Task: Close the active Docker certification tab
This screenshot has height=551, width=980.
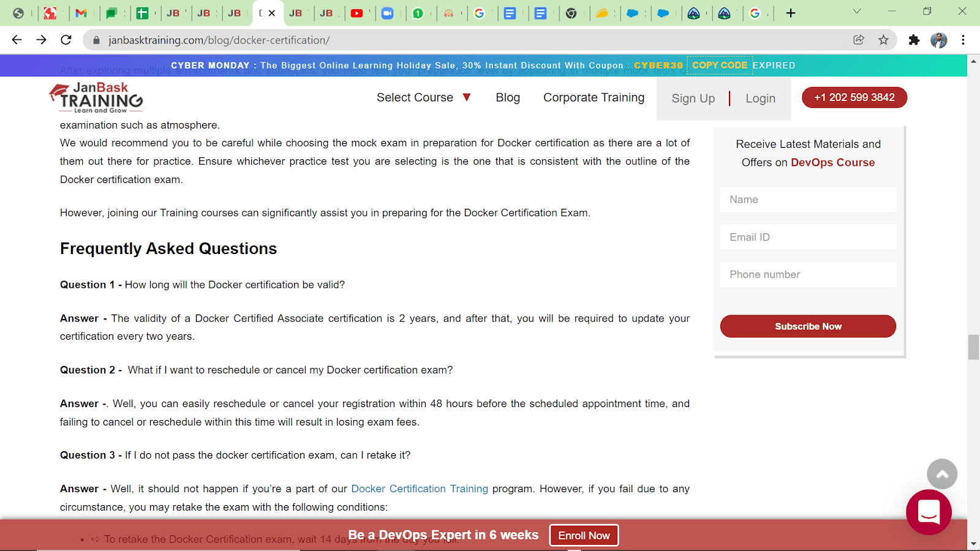Action: click(x=272, y=13)
